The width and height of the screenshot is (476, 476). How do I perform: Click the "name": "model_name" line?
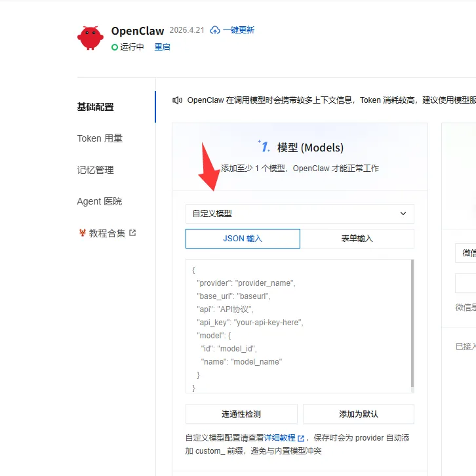pyautogui.click(x=241, y=362)
